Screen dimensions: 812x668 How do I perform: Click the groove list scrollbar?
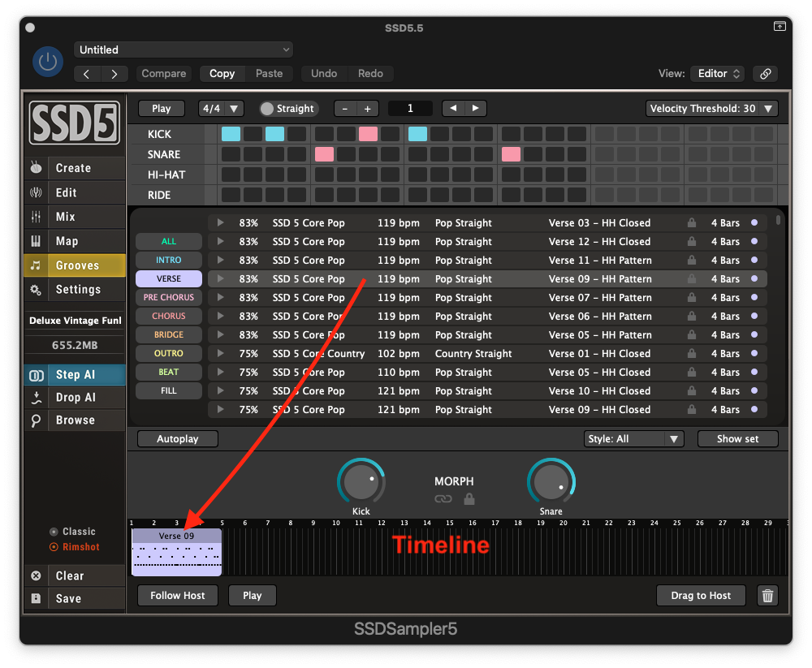pyautogui.click(x=778, y=220)
